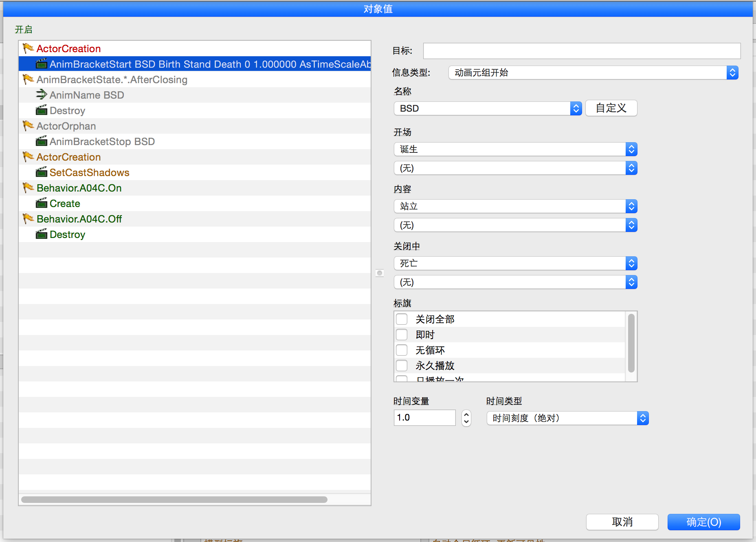Open the 内容 dropdown showing 站立

[x=516, y=207]
